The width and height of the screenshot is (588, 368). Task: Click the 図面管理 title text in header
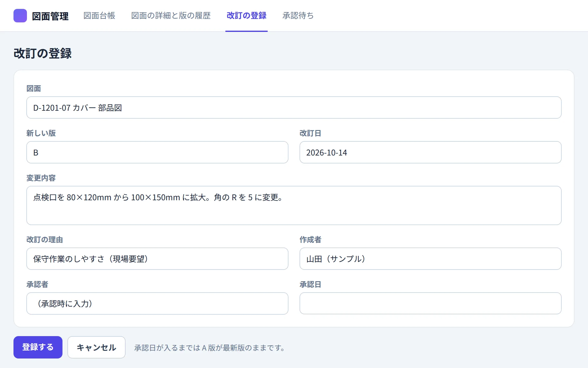[x=50, y=16]
